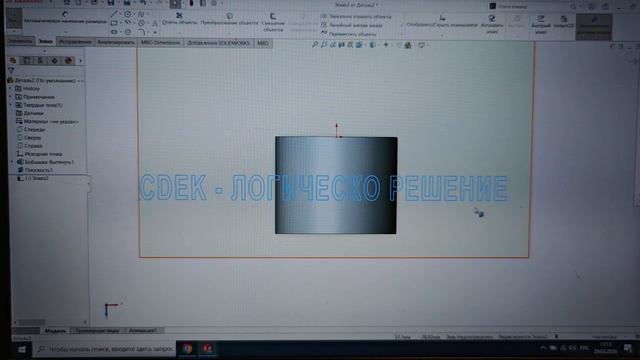The image size is (640, 360).
Task: Switch to the Исправление ribbon tab
Action: [x=75, y=42]
